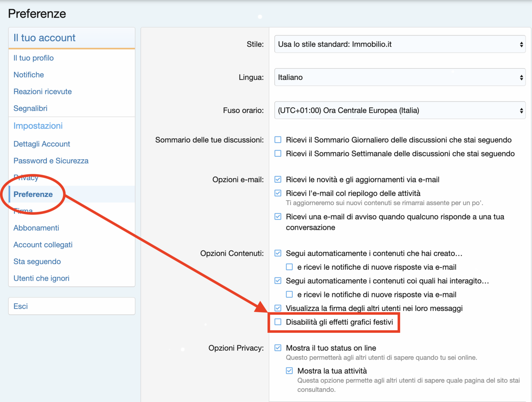Open Abbonamenti in the sidebar

[36, 228]
